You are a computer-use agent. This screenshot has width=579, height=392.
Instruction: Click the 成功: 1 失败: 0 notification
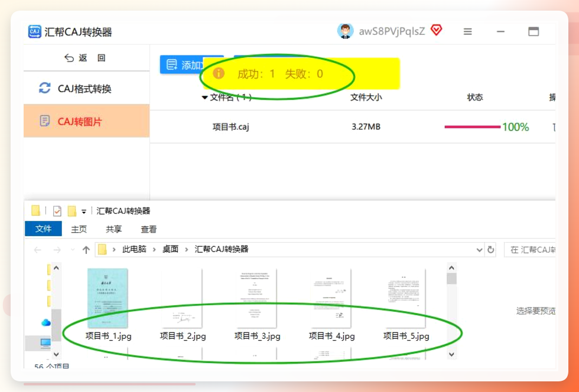click(301, 74)
